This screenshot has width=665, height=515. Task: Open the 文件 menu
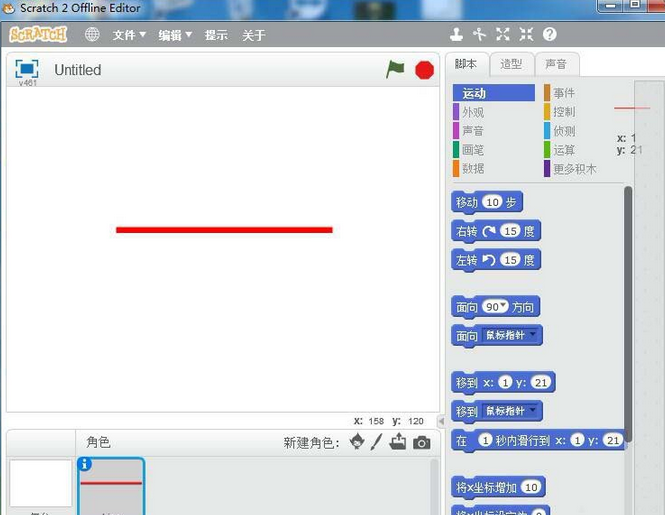(x=129, y=35)
